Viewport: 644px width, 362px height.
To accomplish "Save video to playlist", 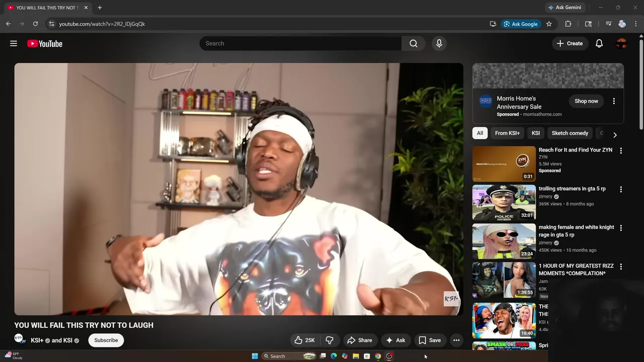I will click(x=430, y=340).
